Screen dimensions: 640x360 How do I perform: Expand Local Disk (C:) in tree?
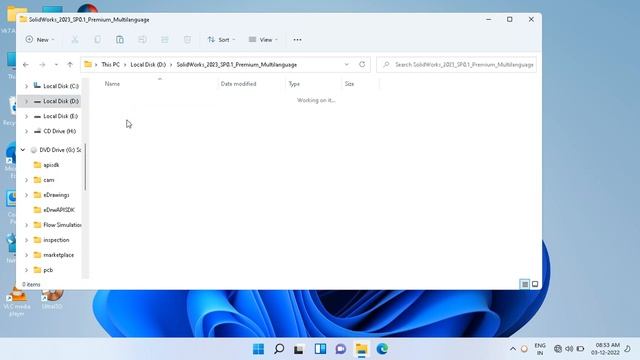click(27, 86)
